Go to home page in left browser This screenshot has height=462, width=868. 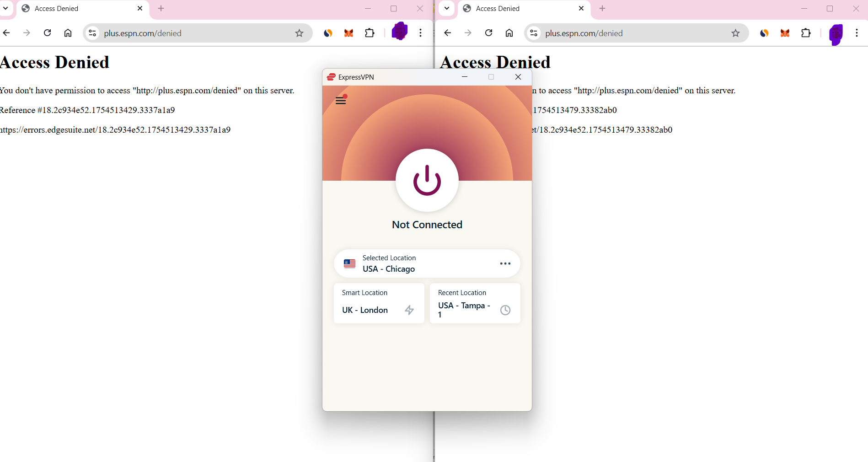click(x=68, y=33)
